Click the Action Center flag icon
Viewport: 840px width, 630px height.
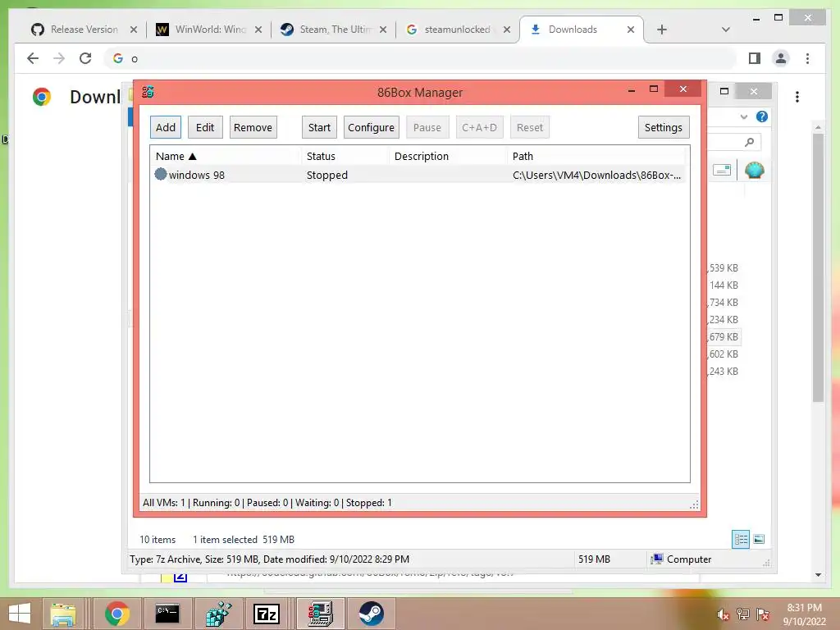[762, 614]
